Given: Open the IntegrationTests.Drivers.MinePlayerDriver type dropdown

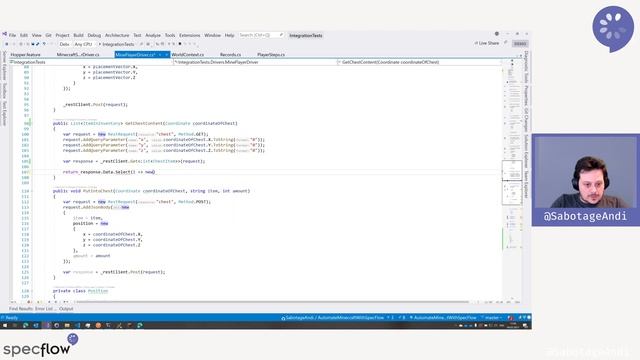Looking at the screenshot, I should click(x=256, y=62).
